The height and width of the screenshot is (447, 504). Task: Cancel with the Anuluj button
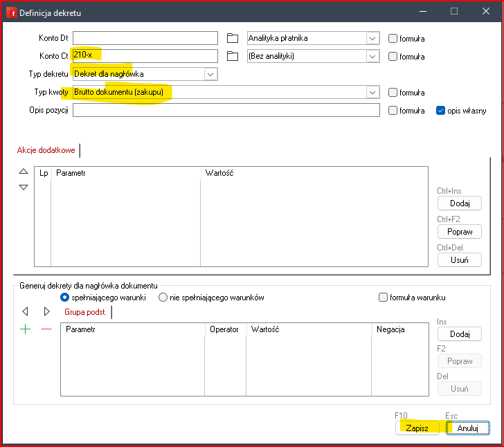[x=468, y=428]
